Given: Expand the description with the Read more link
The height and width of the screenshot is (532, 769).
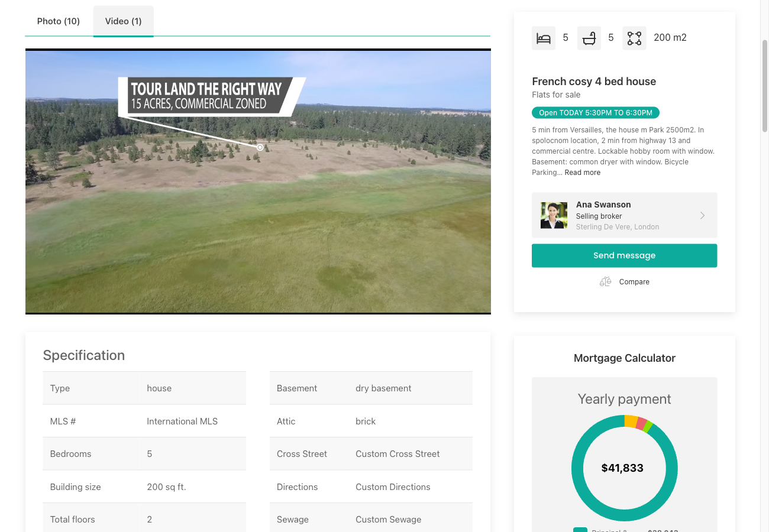Looking at the screenshot, I should (x=582, y=172).
